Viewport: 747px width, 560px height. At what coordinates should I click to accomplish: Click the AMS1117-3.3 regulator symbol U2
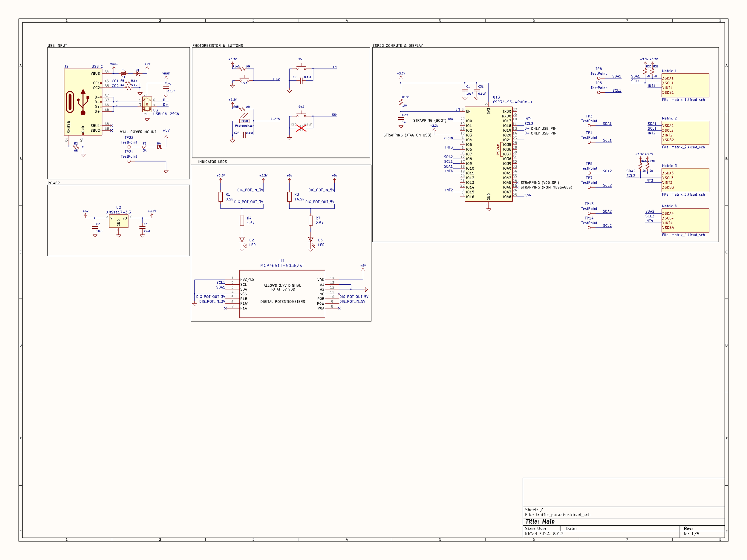119,221
